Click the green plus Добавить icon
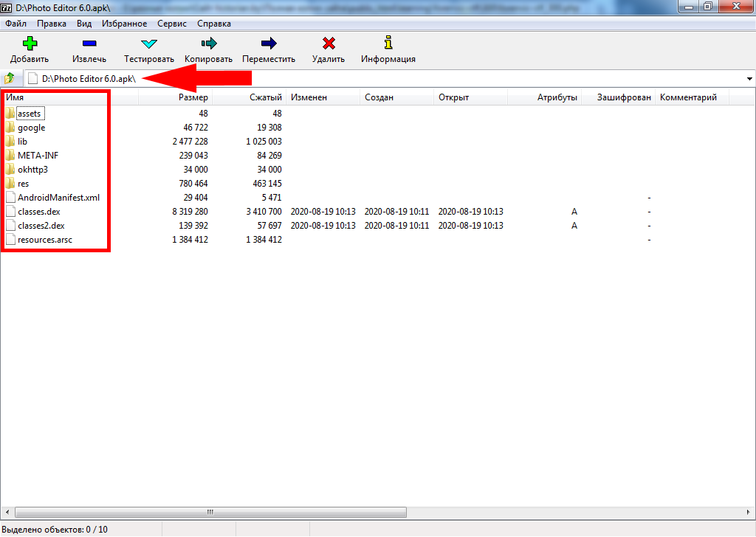Image resolution: width=756 pixels, height=537 pixels. coord(30,44)
